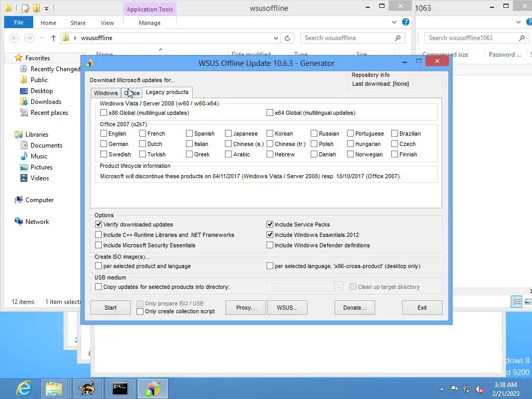The height and width of the screenshot is (399, 532).
Task: Check x86 Global multilingual updates
Action: point(103,113)
